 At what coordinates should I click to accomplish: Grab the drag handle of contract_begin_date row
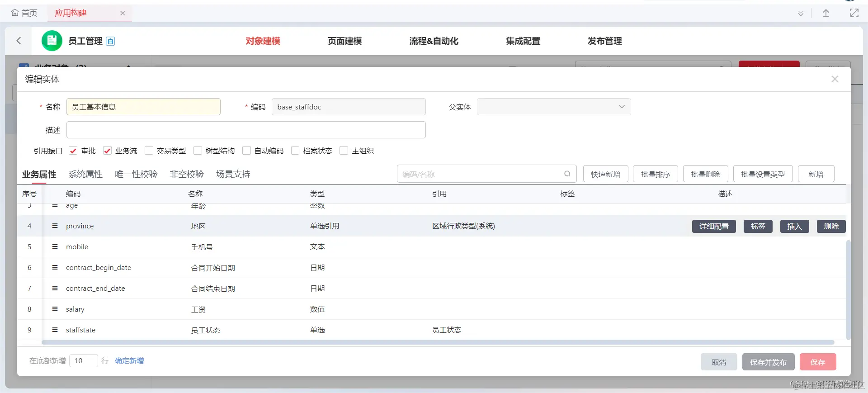[x=55, y=267]
